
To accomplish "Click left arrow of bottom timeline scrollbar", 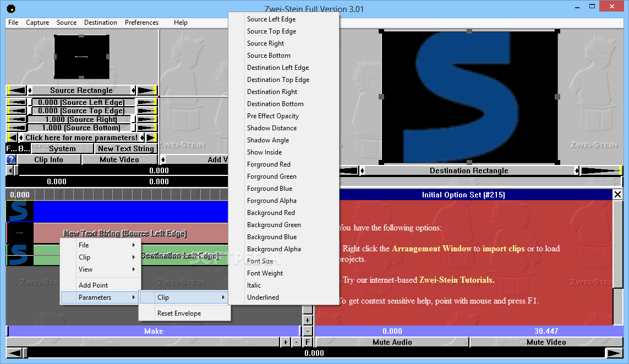I will pos(14,353).
